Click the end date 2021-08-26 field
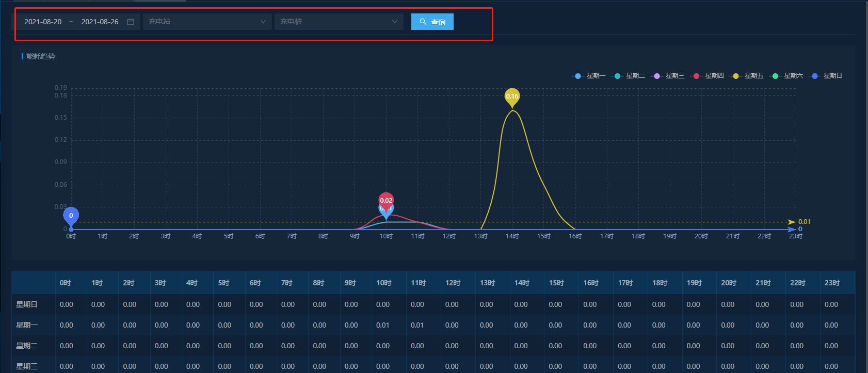The height and width of the screenshot is (373, 868). coord(100,22)
